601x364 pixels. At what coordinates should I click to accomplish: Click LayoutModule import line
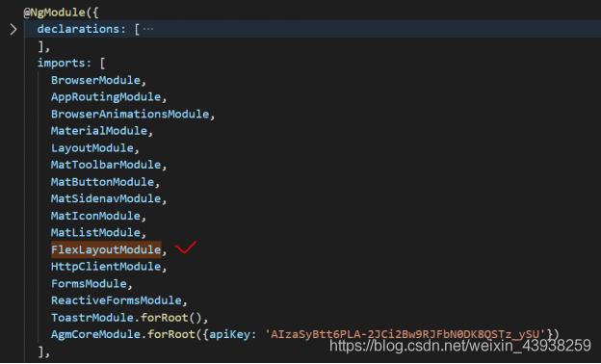click(x=92, y=148)
